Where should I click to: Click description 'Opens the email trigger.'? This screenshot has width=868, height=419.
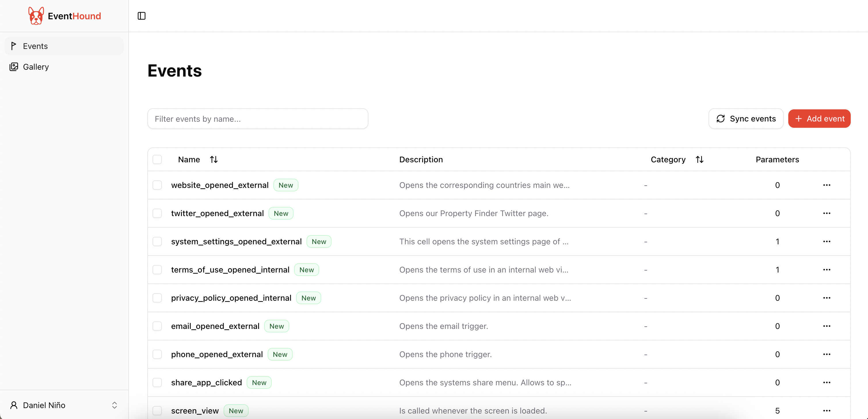tap(443, 326)
